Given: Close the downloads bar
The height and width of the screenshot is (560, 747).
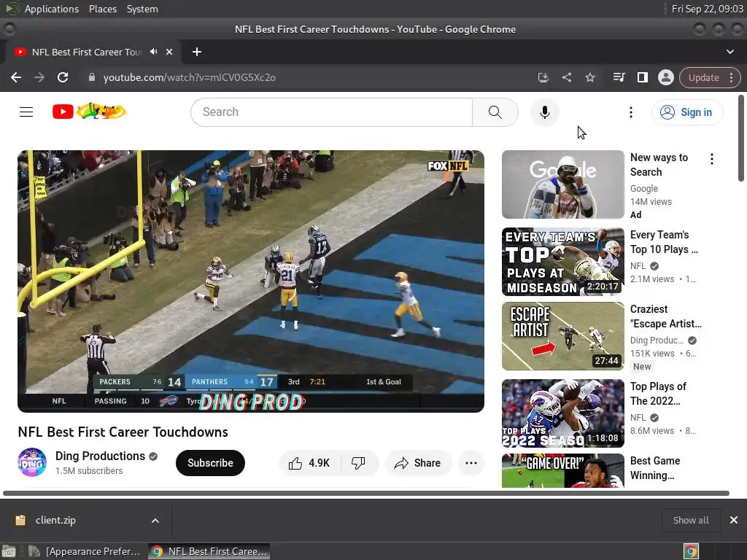Looking at the screenshot, I should [x=734, y=520].
